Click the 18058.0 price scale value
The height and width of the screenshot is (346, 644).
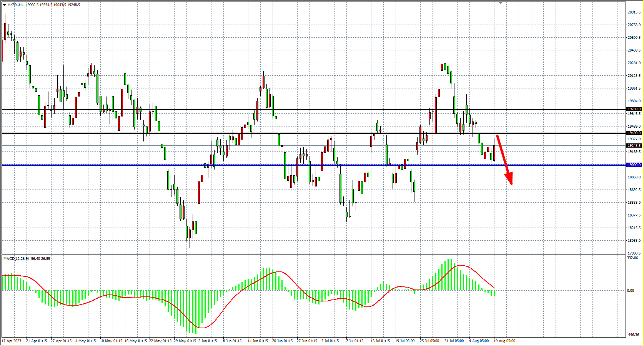(634, 241)
